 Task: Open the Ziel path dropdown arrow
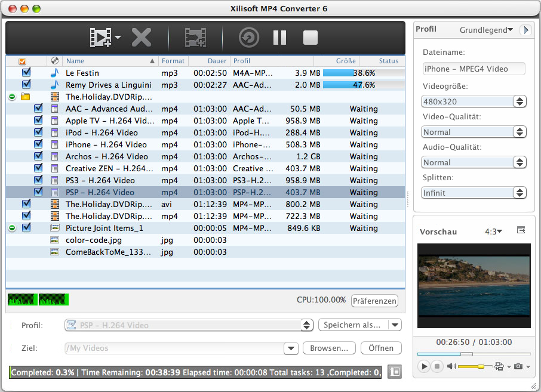point(291,348)
